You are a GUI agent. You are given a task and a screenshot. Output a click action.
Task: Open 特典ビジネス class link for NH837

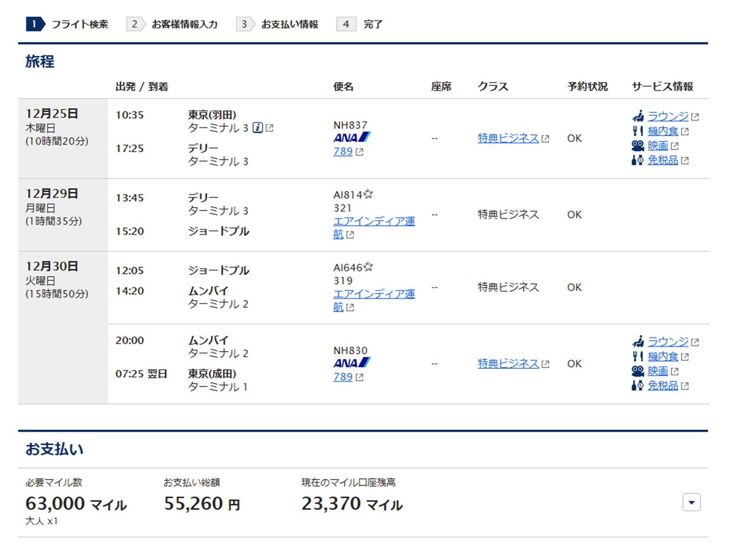508,139
